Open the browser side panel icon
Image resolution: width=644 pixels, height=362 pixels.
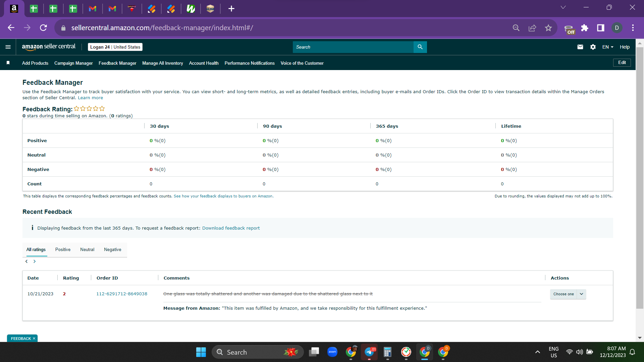point(601,28)
